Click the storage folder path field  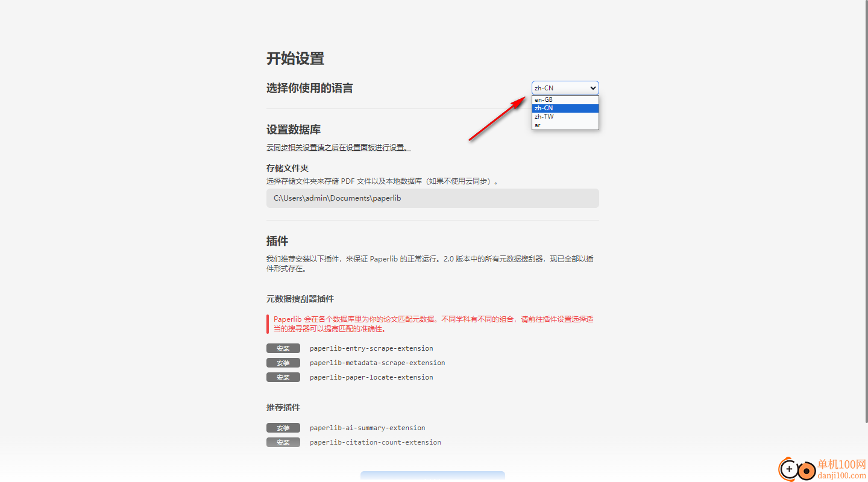coord(433,198)
